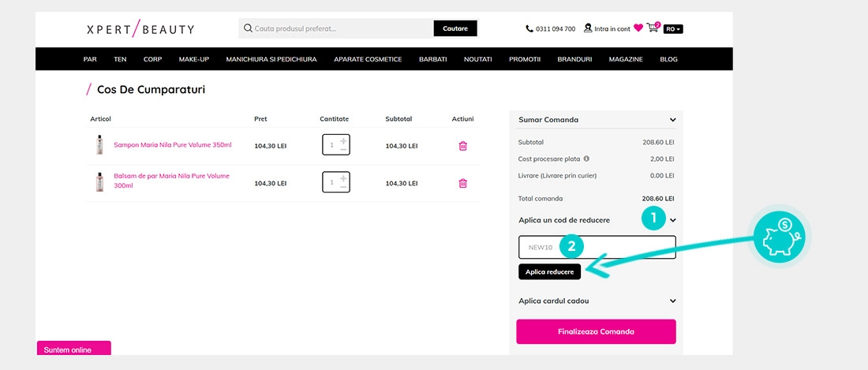Image resolution: width=868 pixels, height=370 pixels.
Task: Click the XPERT BEAUTY logo
Action: [140, 28]
